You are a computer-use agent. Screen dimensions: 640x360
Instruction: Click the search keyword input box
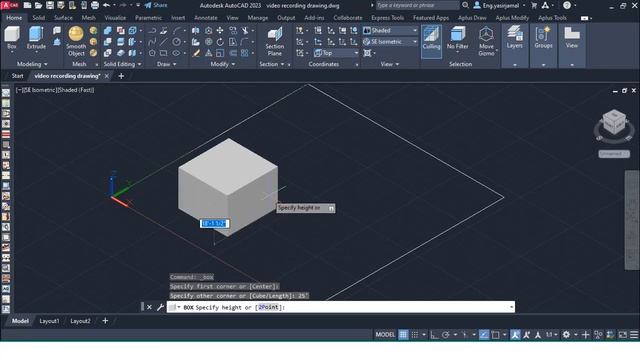pyautogui.click(x=417, y=5)
